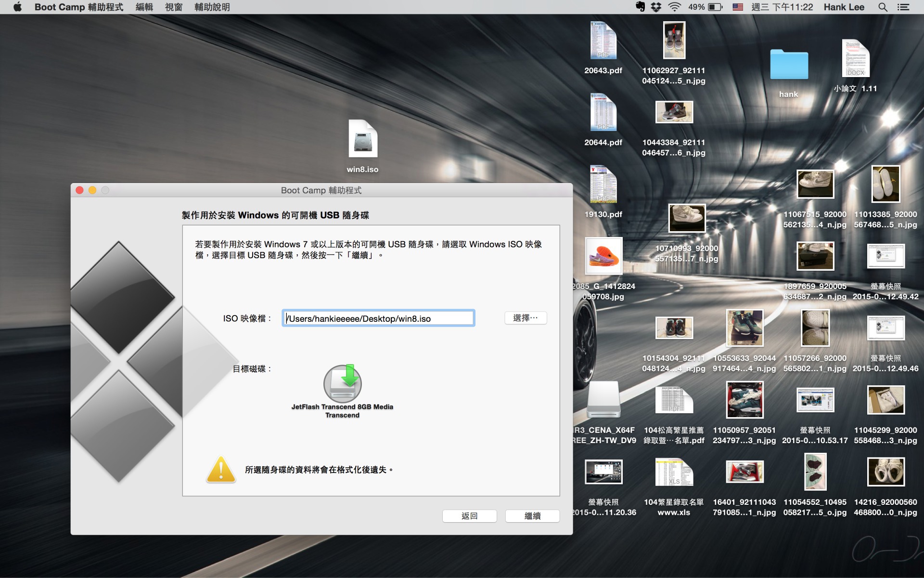Select the 11057266_92000 jpg thumbnail

815,328
